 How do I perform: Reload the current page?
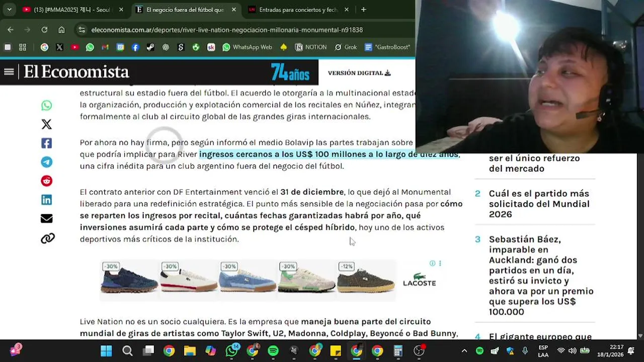[x=44, y=30]
